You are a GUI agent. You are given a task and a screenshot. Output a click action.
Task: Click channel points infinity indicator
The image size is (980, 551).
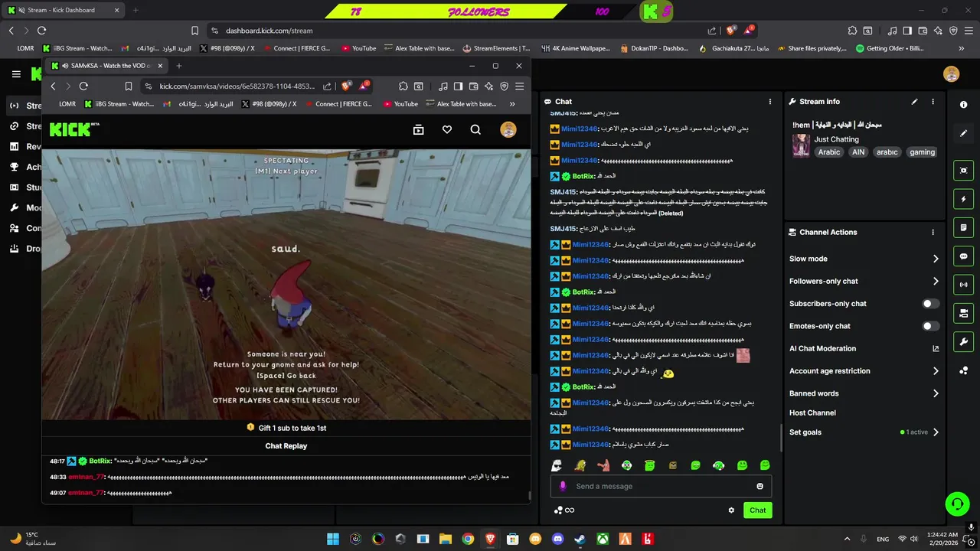(x=564, y=510)
